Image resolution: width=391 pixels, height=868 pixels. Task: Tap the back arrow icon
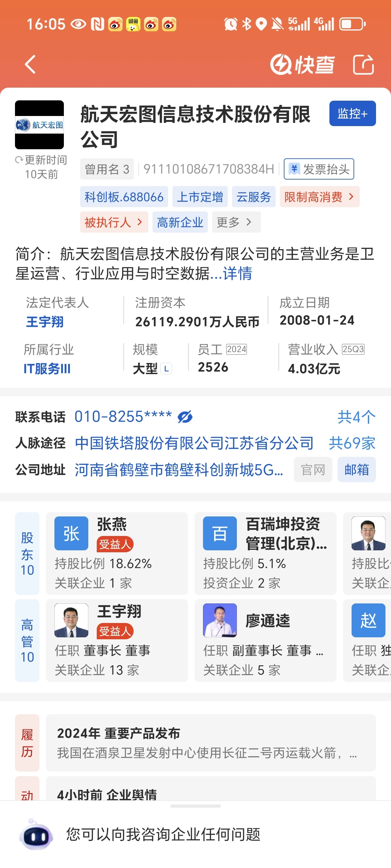(x=30, y=64)
